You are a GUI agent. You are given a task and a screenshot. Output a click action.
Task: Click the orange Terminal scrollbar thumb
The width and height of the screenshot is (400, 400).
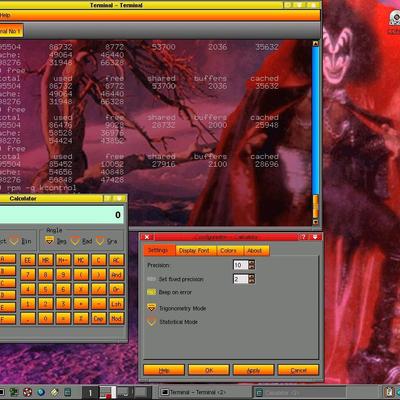pyautogui.click(x=315, y=207)
